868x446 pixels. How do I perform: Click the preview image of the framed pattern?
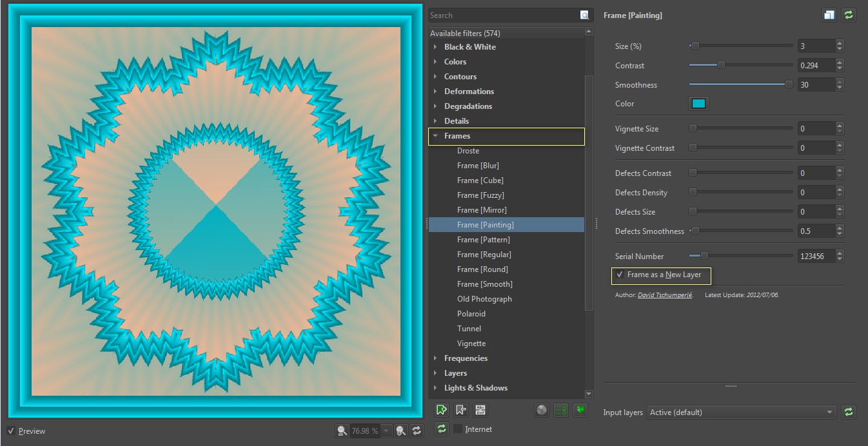coord(215,210)
